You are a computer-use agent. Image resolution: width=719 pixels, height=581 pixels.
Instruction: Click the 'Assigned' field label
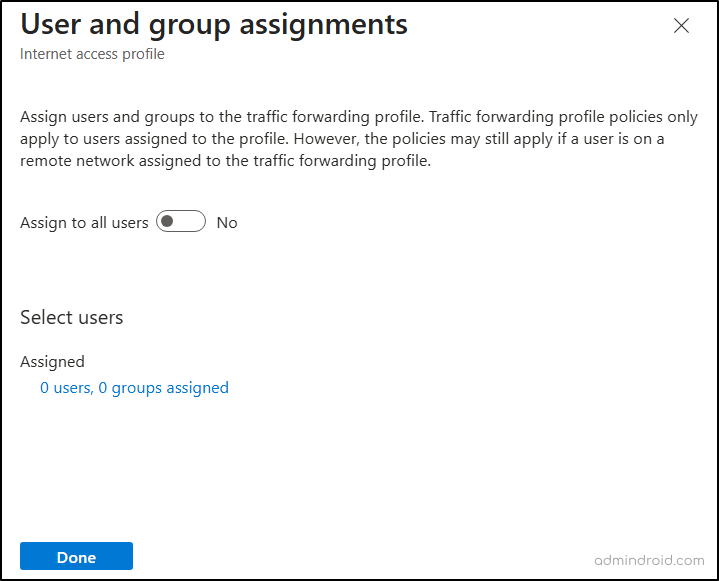click(52, 362)
